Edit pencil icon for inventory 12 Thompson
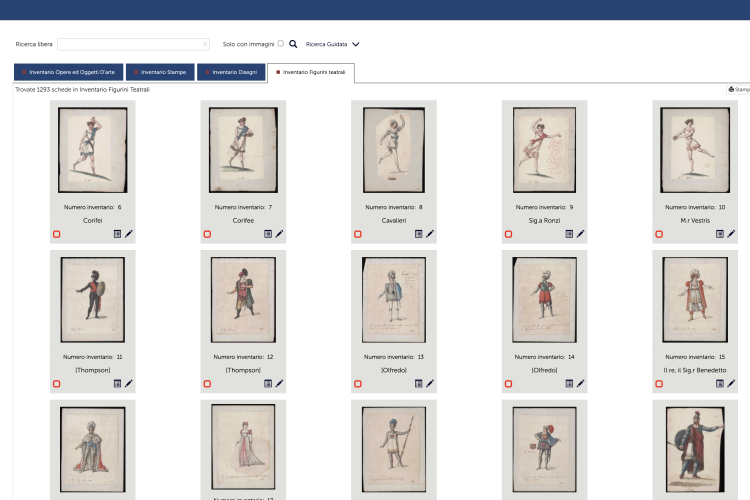The width and height of the screenshot is (750, 500). pos(279,384)
